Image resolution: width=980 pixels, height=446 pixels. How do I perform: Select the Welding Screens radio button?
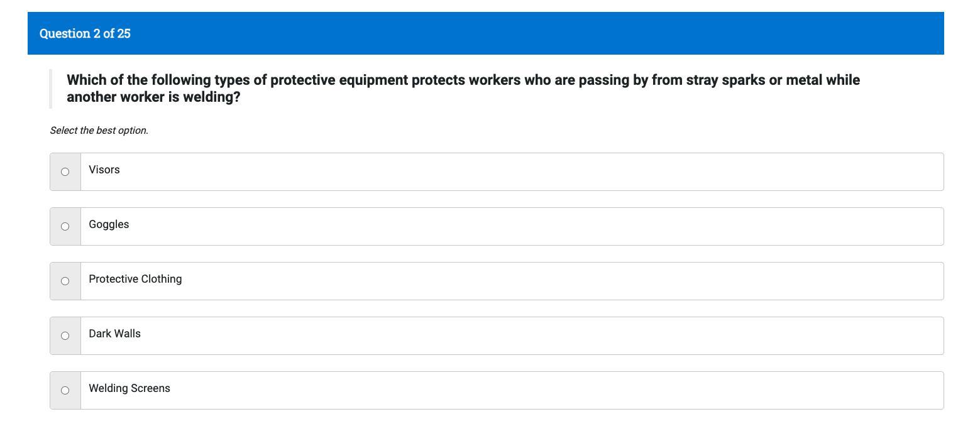[65, 390]
